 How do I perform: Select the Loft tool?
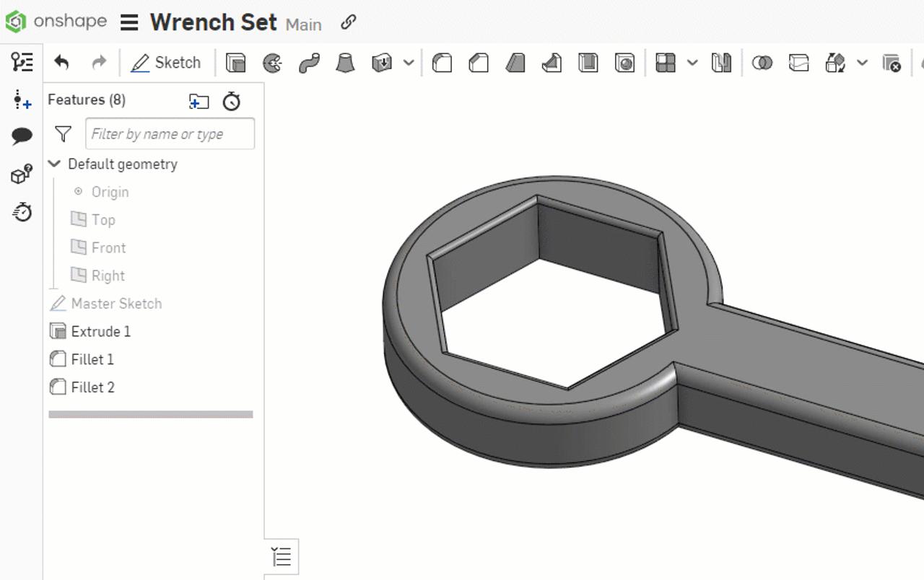click(x=344, y=63)
